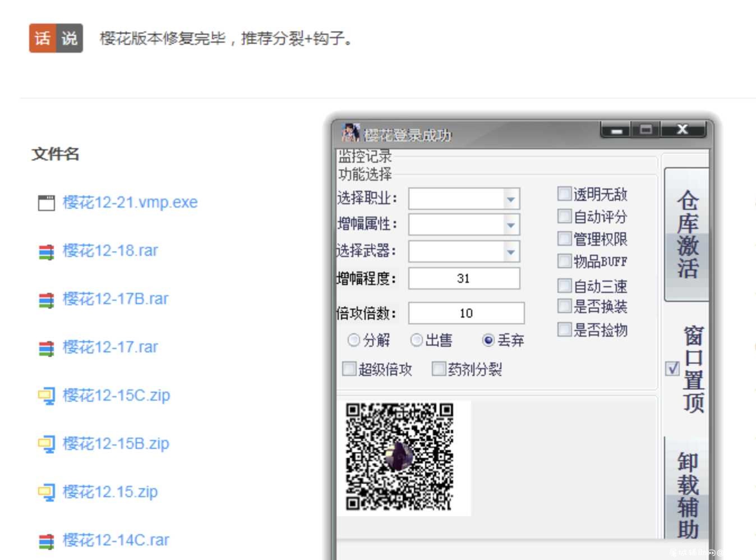Select the 丢弃 radio button
The width and height of the screenshot is (756, 560).
click(488, 339)
